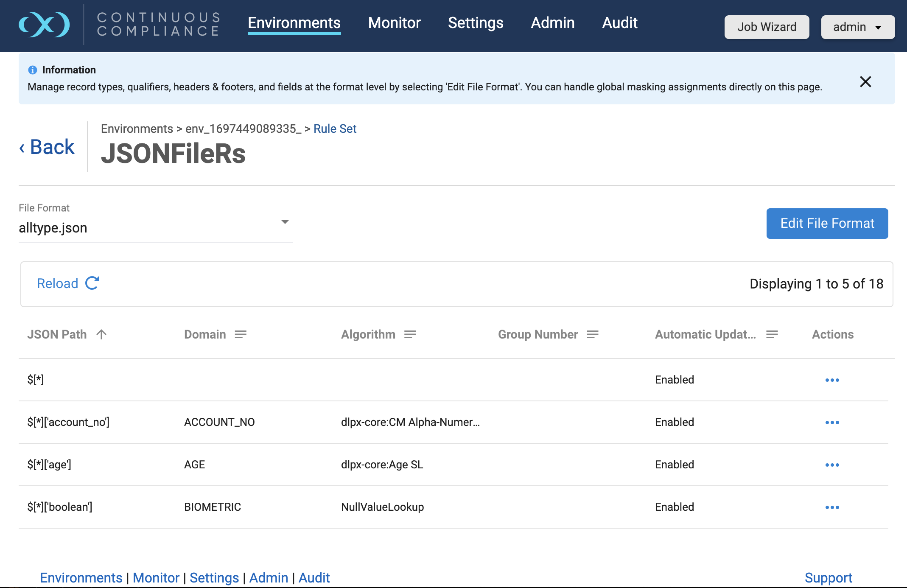Expand the File Format alltype.json dropdown
The height and width of the screenshot is (588, 907).
tap(285, 222)
